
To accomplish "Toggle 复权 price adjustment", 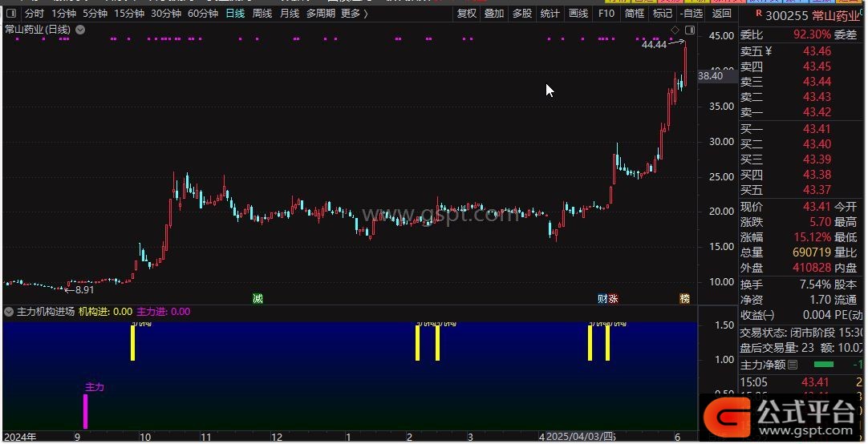I will (466, 14).
